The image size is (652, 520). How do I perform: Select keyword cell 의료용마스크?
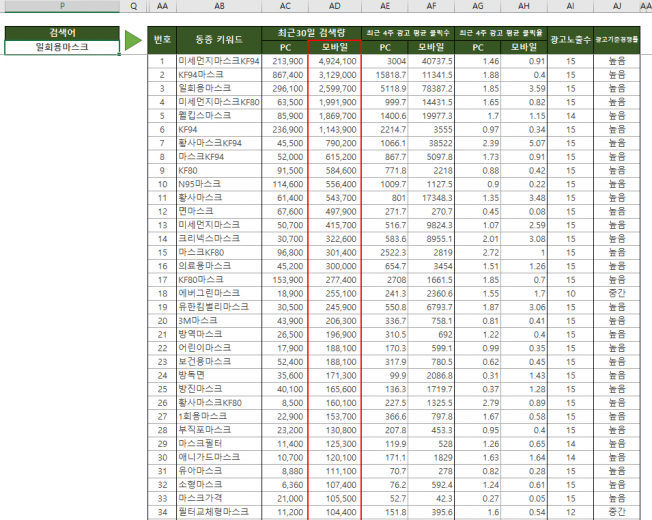pyautogui.click(x=219, y=266)
